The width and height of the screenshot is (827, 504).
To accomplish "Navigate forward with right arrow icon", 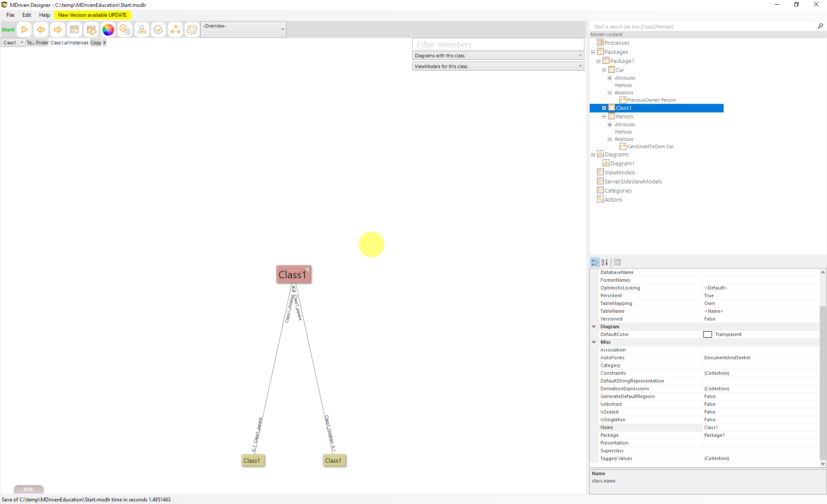I will (57, 30).
